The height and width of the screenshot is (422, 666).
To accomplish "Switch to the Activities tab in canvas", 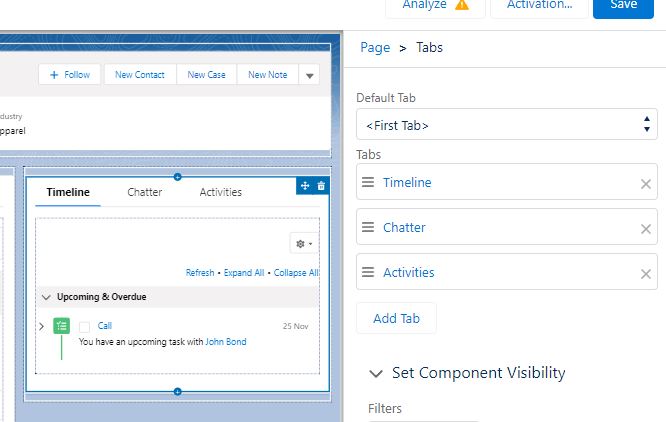I will (x=220, y=192).
